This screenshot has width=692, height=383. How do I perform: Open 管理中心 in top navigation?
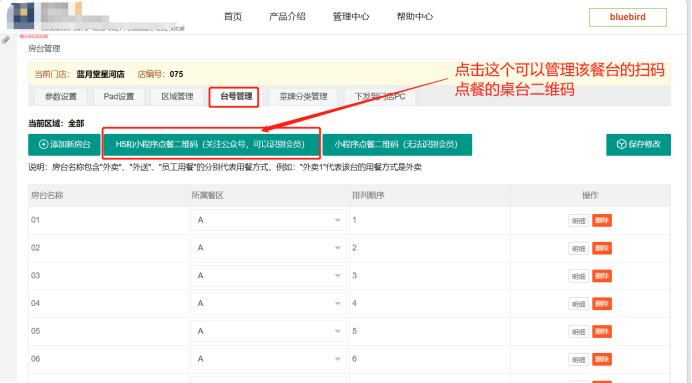[x=351, y=17]
